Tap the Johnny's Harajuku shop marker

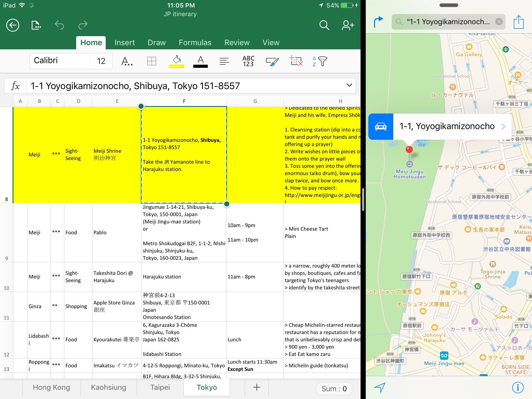pyautogui.click(x=434, y=327)
